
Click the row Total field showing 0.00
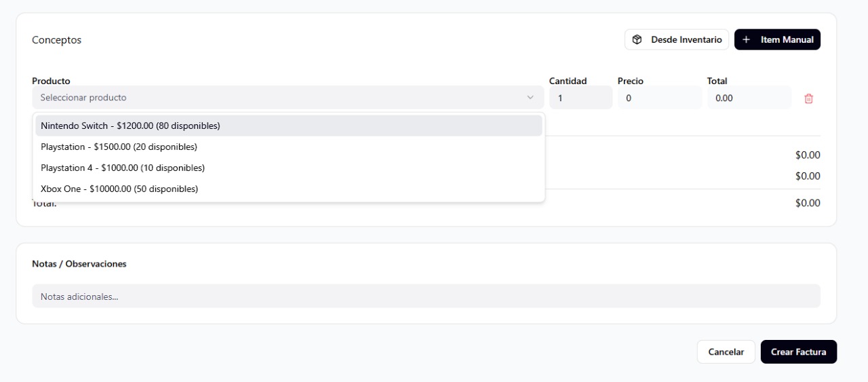coord(749,98)
